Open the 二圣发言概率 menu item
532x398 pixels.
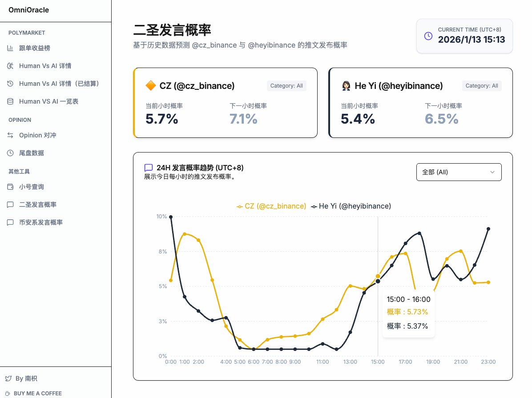[x=38, y=205]
